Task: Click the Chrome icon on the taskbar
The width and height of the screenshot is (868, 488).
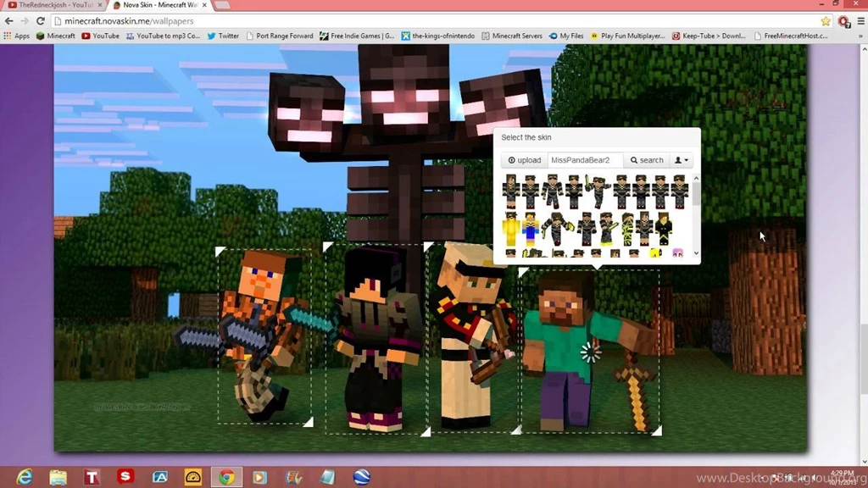Action: point(226,477)
